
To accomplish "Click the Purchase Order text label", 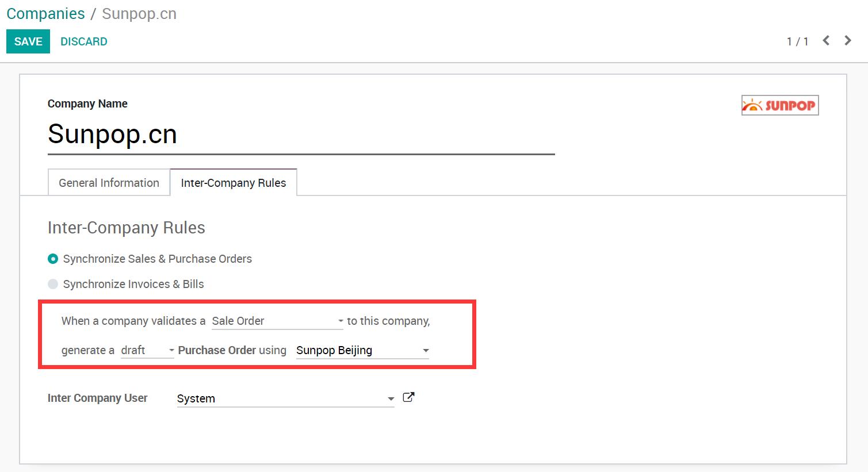I will tap(217, 350).
